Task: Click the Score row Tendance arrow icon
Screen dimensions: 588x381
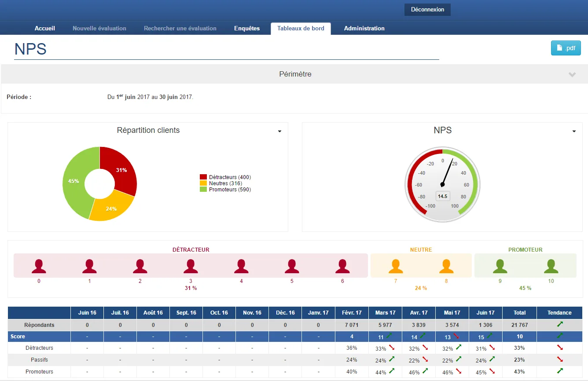Action: (x=560, y=336)
